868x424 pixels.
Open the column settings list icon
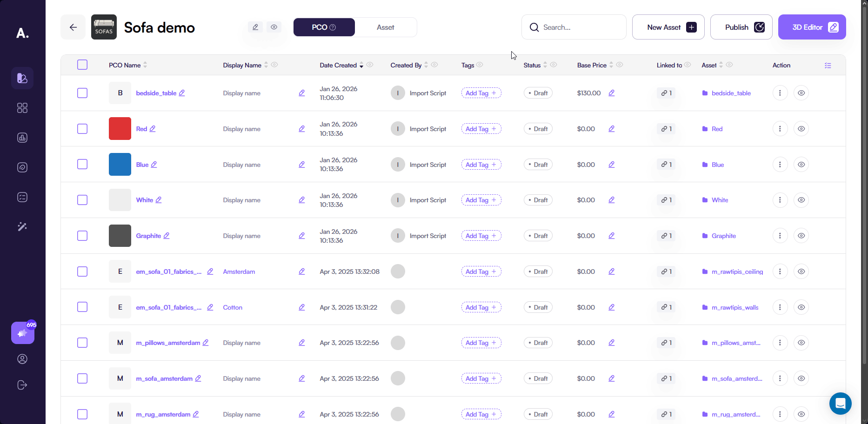click(x=828, y=66)
